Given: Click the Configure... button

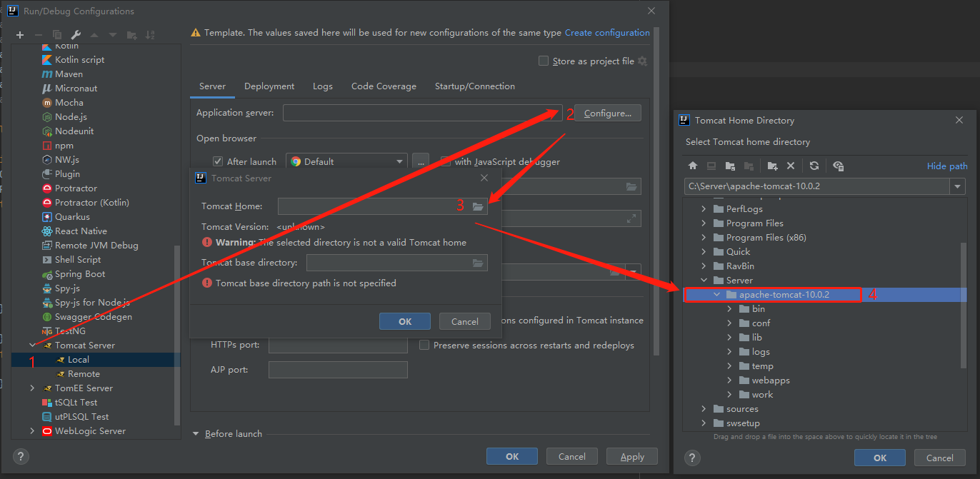Looking at the screenshot, I should click(x=608, y=113).
